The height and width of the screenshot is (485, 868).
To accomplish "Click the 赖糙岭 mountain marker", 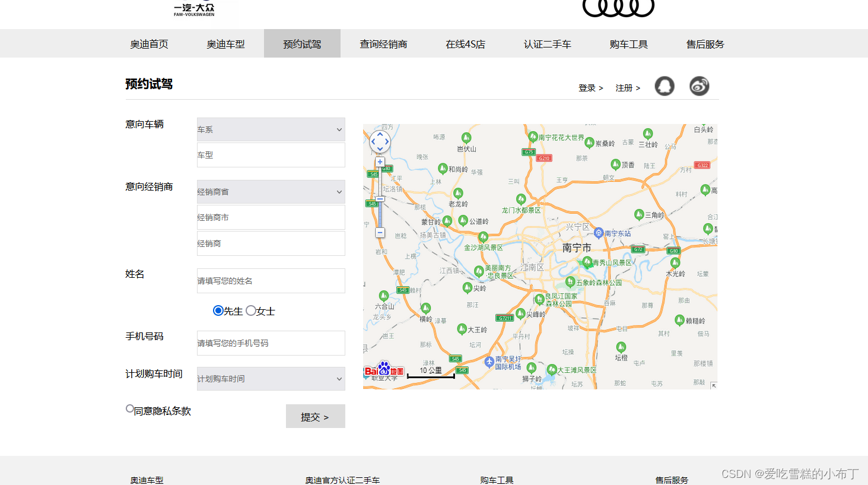I will pos(680,320).
